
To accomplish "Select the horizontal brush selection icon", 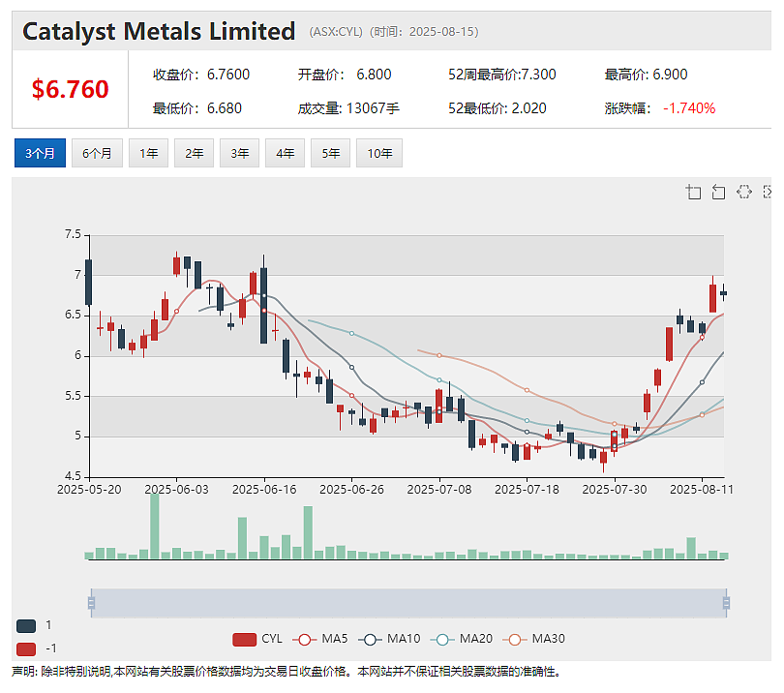I will [x=744, y=192].
